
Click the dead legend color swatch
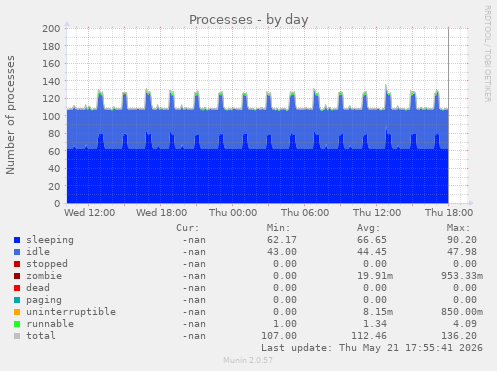point(17,288)
